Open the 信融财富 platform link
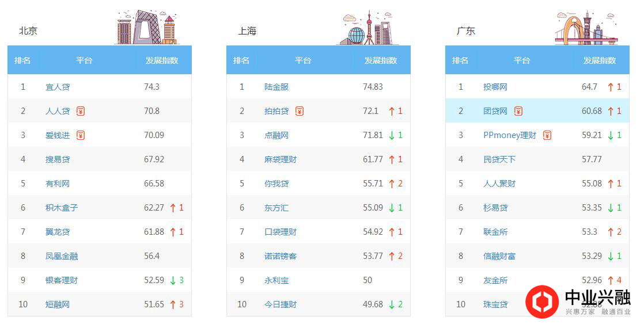 pos(499,256)
